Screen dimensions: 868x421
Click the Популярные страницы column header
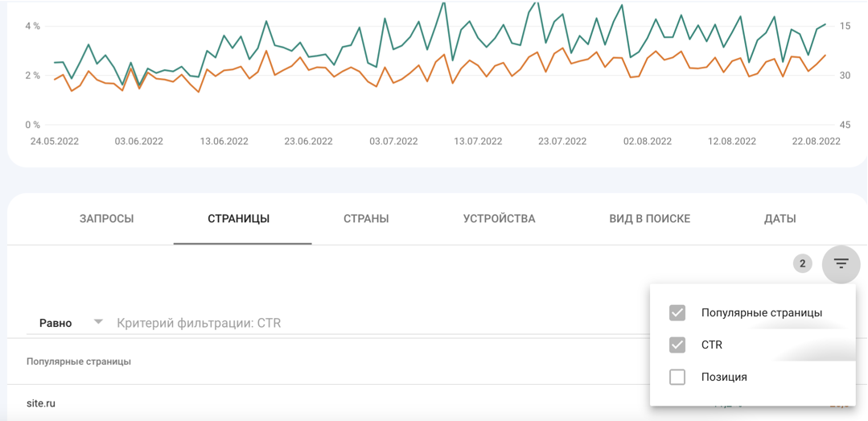[78, 361]
